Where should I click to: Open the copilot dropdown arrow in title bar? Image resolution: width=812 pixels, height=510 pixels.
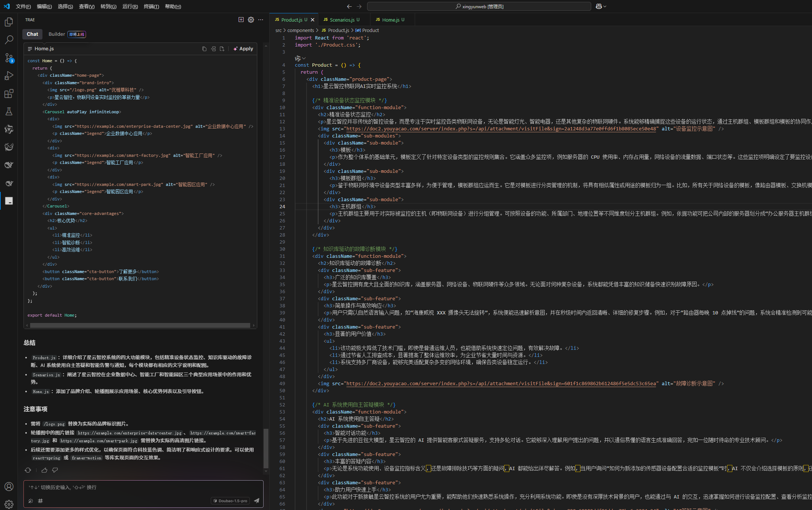pos(605,6)
